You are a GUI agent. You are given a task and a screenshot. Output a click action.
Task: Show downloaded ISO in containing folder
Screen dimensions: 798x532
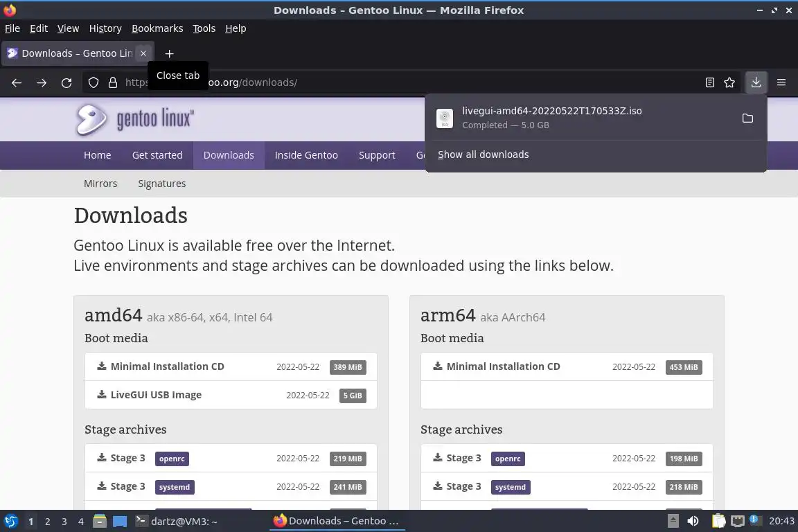point(747,118)
